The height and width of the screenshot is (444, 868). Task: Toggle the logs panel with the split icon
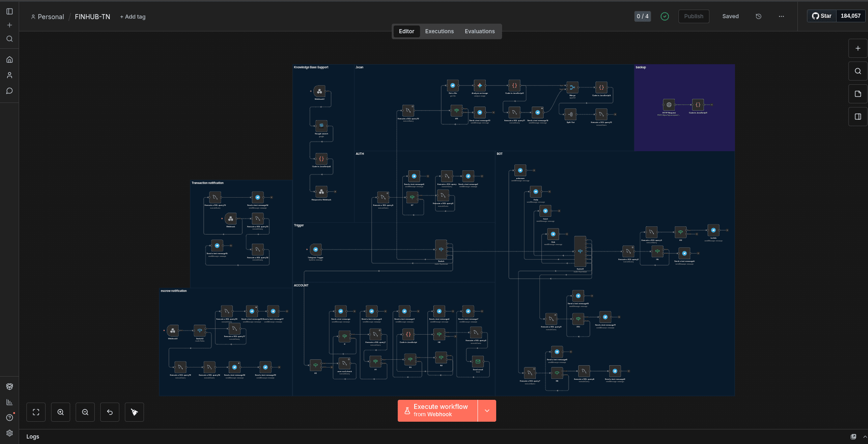[858, 117]
